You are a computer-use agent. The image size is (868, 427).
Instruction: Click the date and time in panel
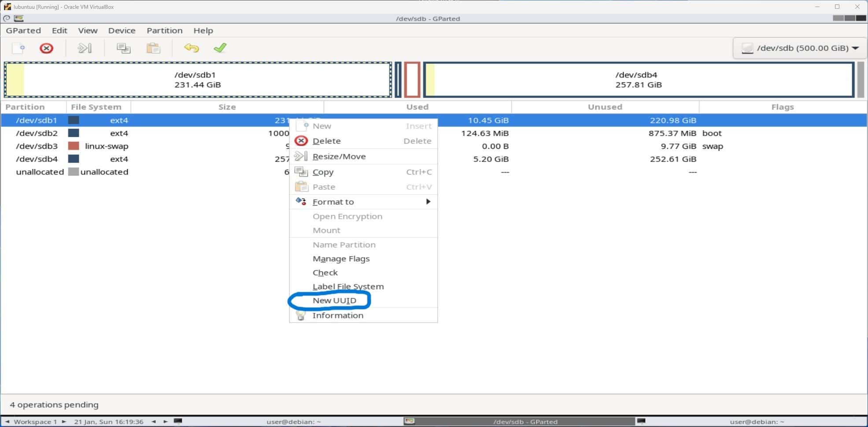pos(109,421)
